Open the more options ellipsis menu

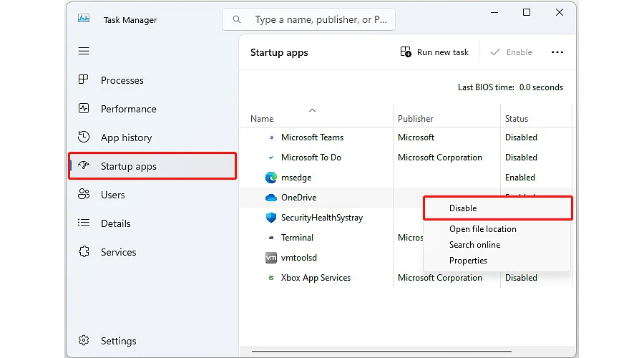pyautogui.click(x=557, y=52)
